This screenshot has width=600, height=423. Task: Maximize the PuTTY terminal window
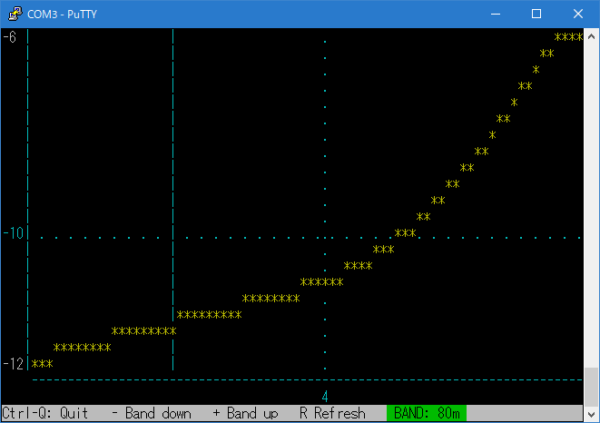pos(536,13)
